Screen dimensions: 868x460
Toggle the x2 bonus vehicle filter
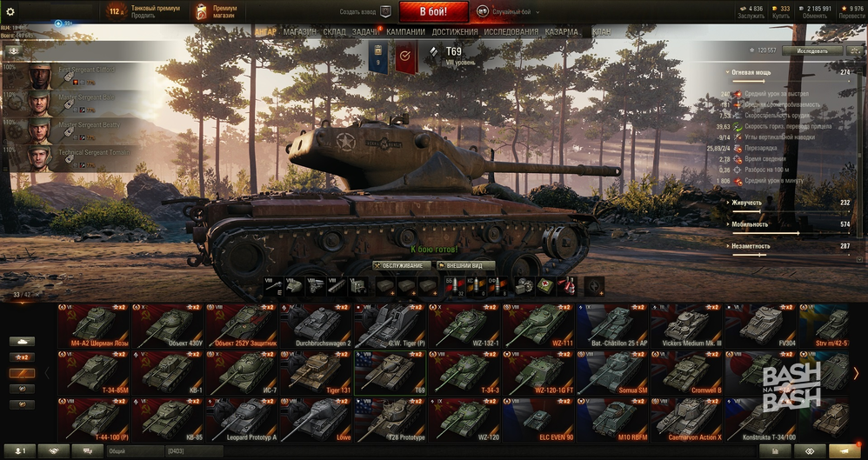pyautogui.click(x=22, y=357)
